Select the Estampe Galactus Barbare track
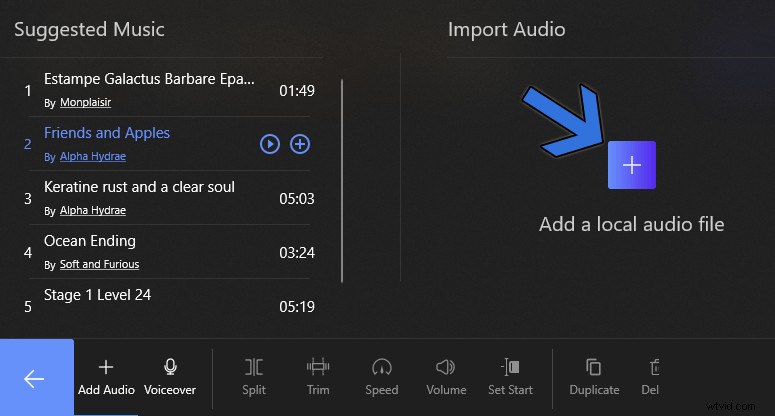The image size is (775, 416). (149, 79)
